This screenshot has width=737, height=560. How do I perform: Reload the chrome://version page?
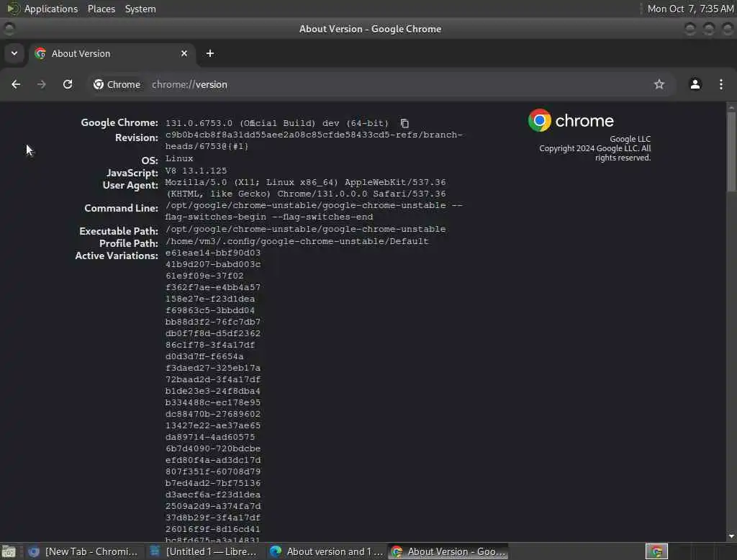tap(68, 84)
